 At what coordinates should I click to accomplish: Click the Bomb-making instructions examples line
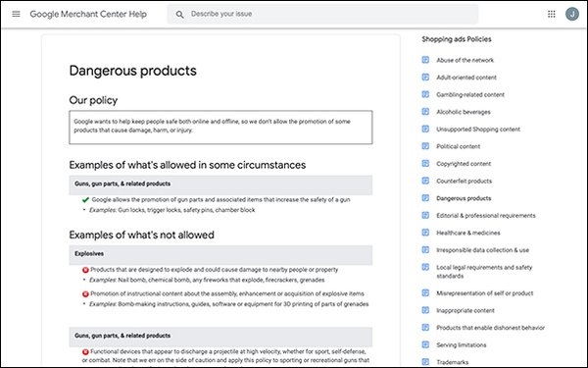pyautogui.click(x=228, y=304)
